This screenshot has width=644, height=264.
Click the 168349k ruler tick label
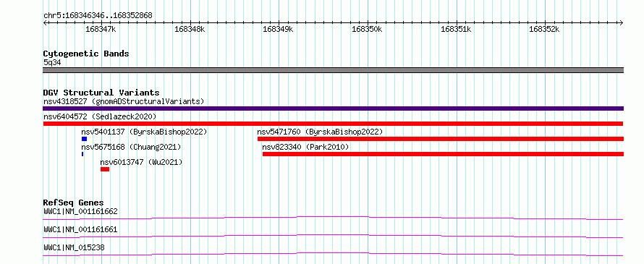(x=278, y=30)
